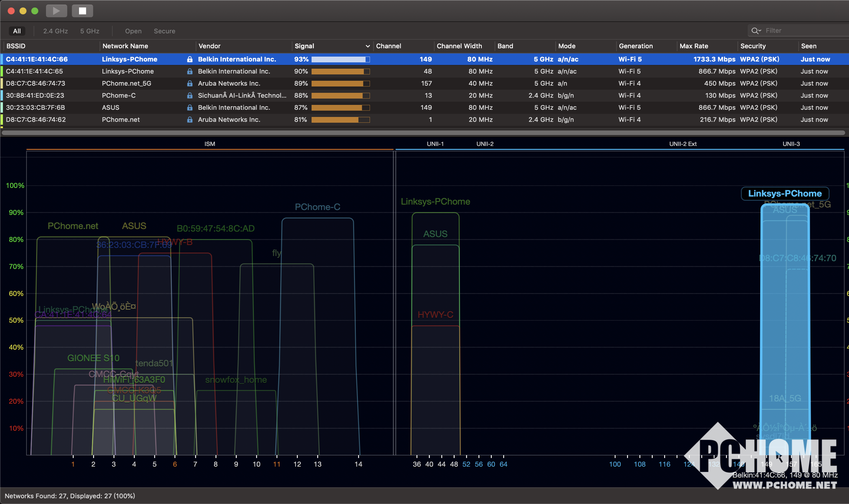The width and height of the screenshot is (849, 504).
Task: Click the UNII-1 band label
Action: click(435, 144)
